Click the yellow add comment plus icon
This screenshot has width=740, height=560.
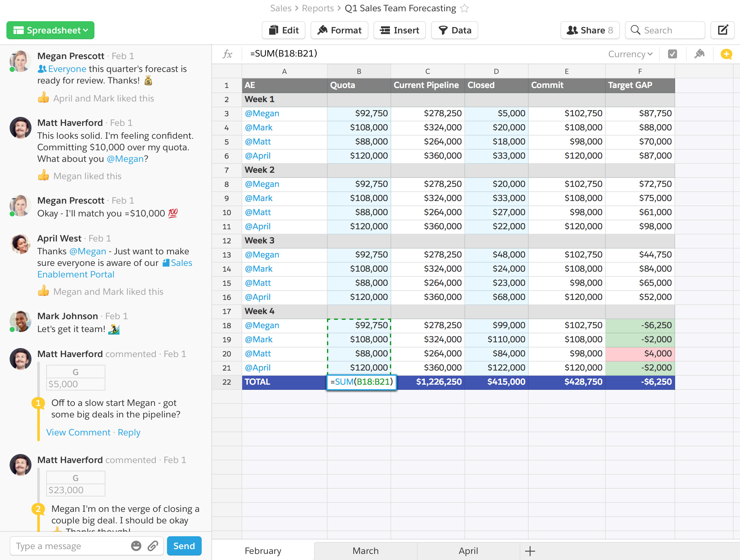click(726, 54)
